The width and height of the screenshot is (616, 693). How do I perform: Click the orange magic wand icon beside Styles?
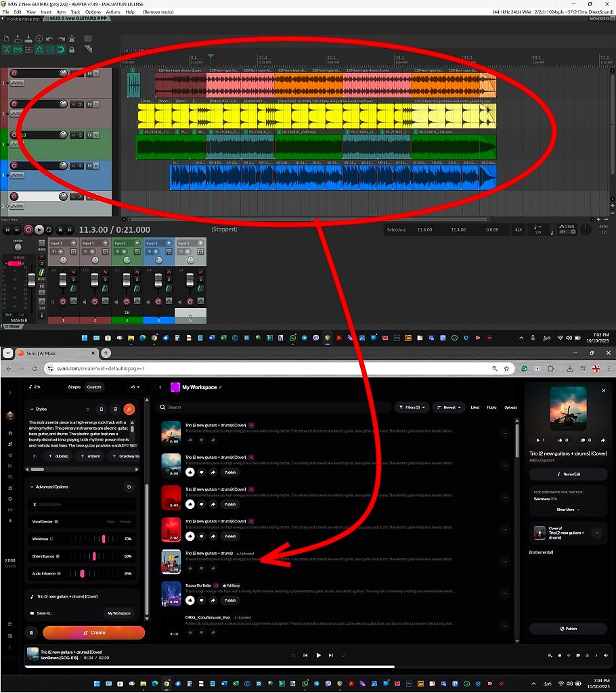tap(129, 409)
